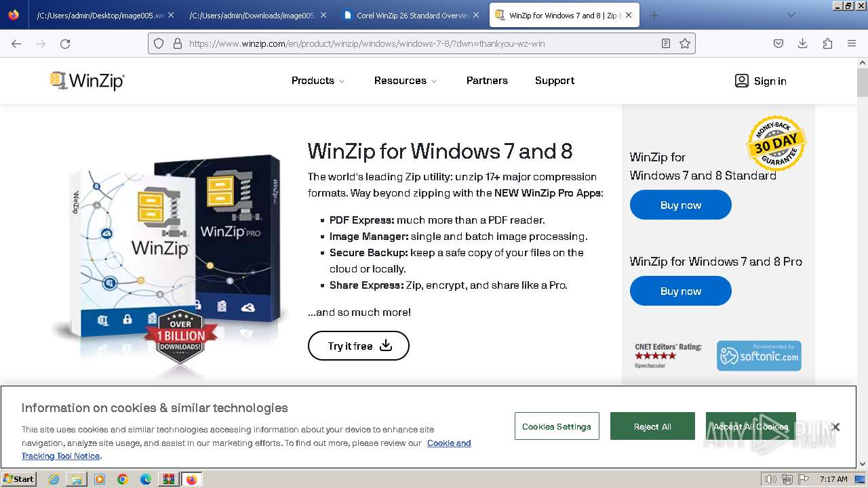Switch to Desktop image005 tab

(104, 15)
